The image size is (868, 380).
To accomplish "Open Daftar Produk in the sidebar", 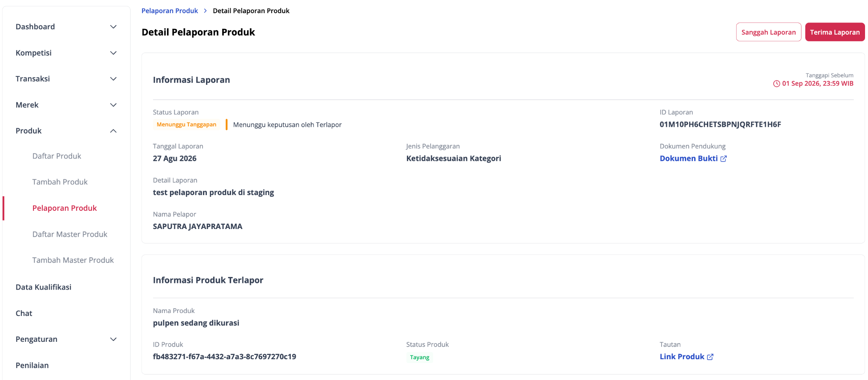I will coord(57,156).
